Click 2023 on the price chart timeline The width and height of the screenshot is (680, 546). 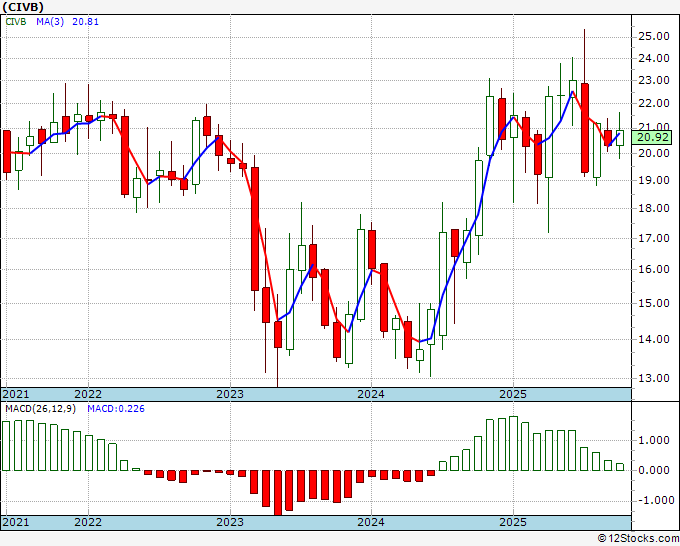click(x=230, y=394)
